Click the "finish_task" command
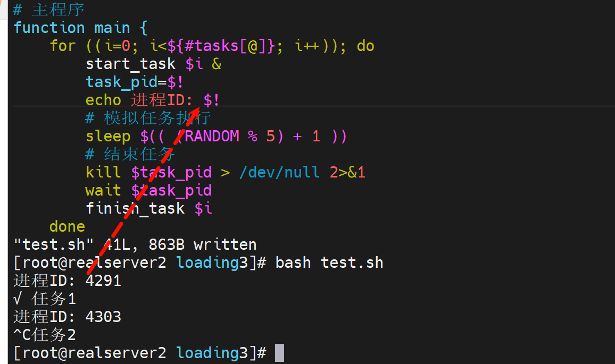This screenshot has height=364, width=615. [x=135, y=208]
